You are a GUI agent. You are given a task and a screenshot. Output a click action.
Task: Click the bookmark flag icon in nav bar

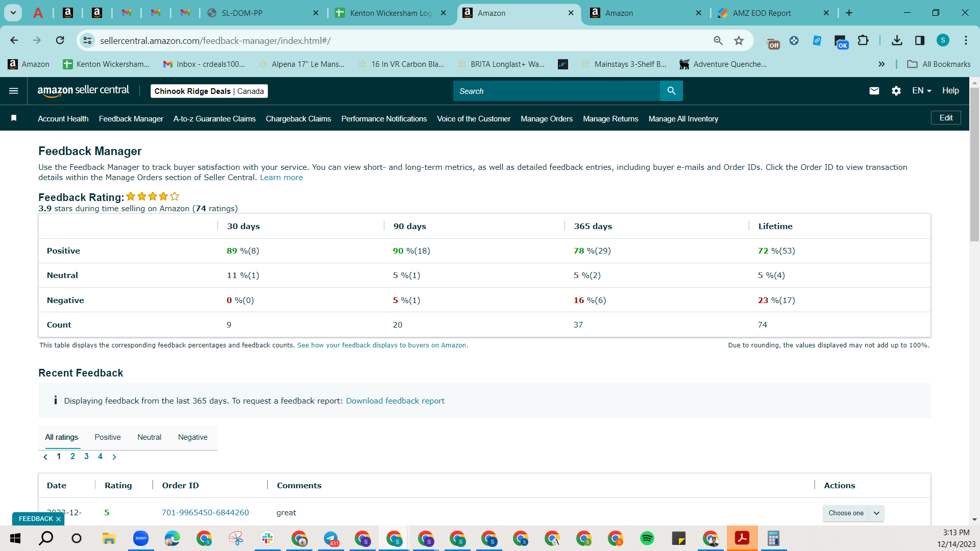(14, 118)
